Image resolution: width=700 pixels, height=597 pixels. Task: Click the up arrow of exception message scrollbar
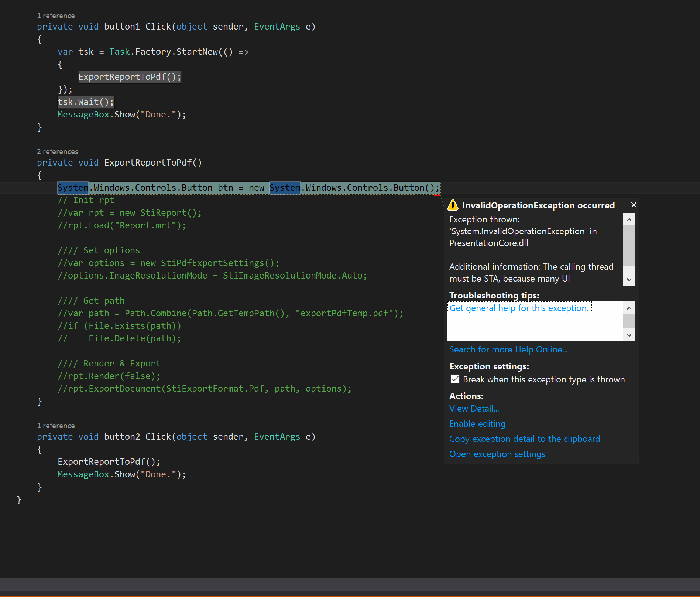[x=629, y=220]
